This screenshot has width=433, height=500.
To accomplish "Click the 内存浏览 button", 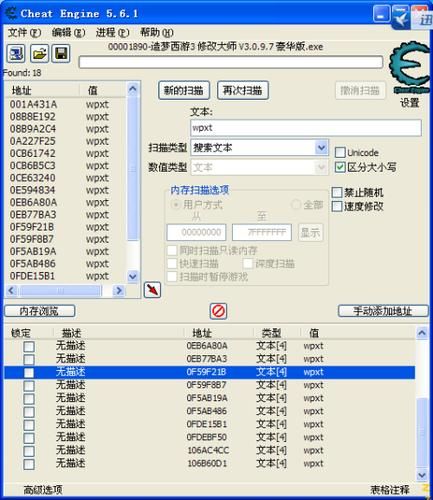I will [40, 311].
